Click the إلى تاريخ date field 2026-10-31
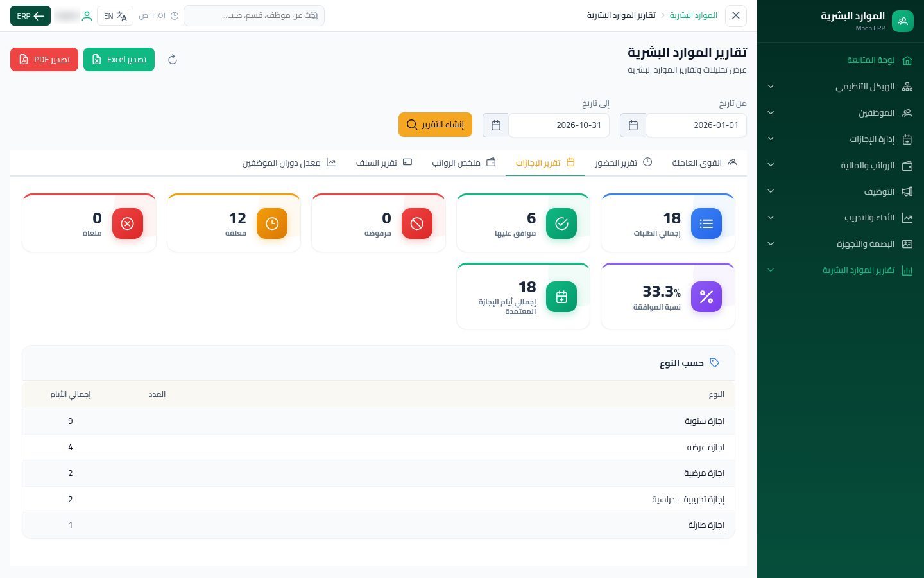 559,125
